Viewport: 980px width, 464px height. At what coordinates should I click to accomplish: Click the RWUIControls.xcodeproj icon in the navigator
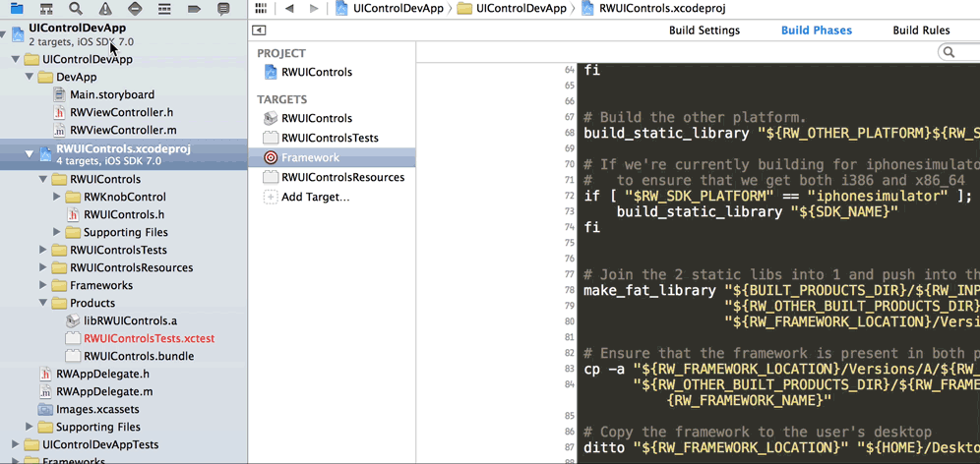coord(45,153)
